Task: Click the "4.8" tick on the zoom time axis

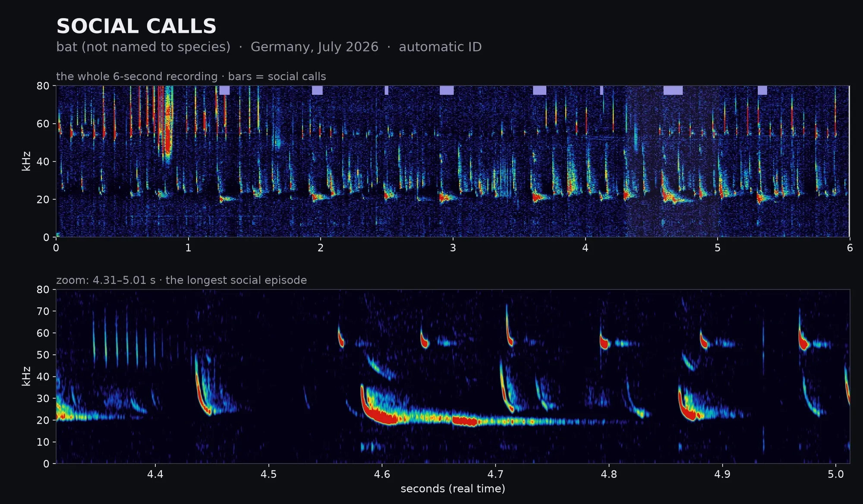Action: 609,474
